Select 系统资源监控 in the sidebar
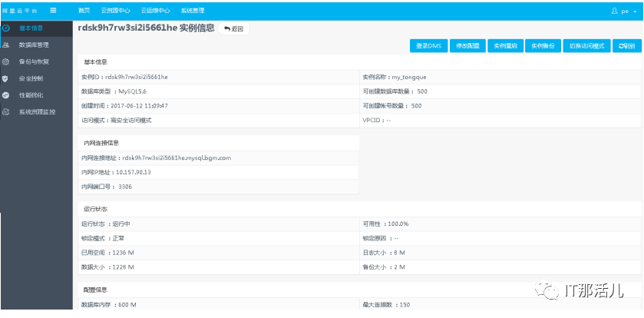The height and width of the screenshot is (318, 644). pyautogui.click(x=37, y=111)
